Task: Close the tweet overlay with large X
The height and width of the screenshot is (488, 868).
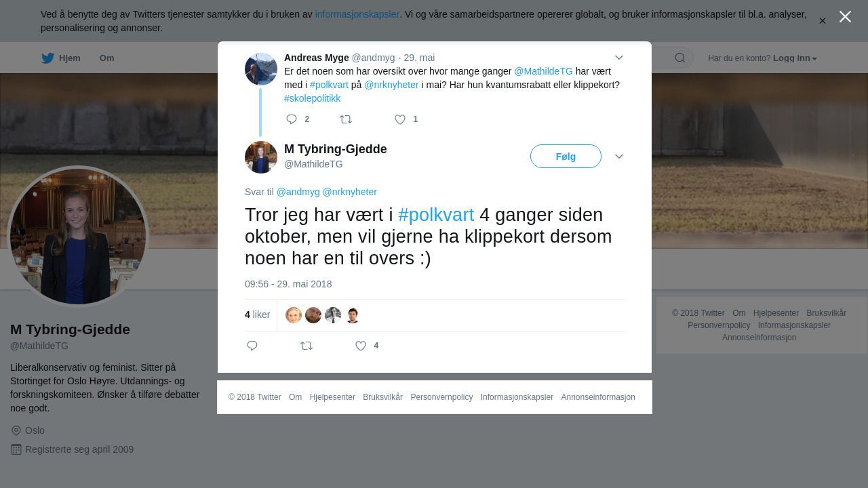Action: pyautogui.click(x=845, y=17)
